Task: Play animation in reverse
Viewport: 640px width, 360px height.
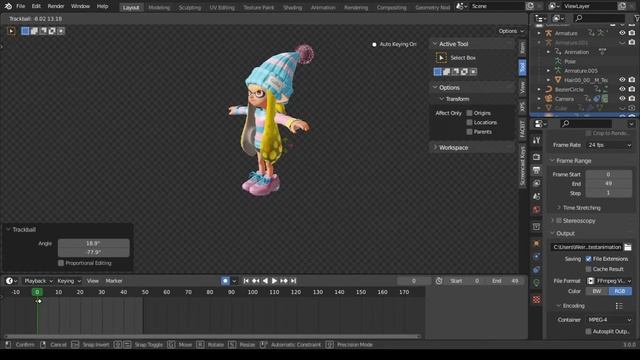Action: [265, 281]
